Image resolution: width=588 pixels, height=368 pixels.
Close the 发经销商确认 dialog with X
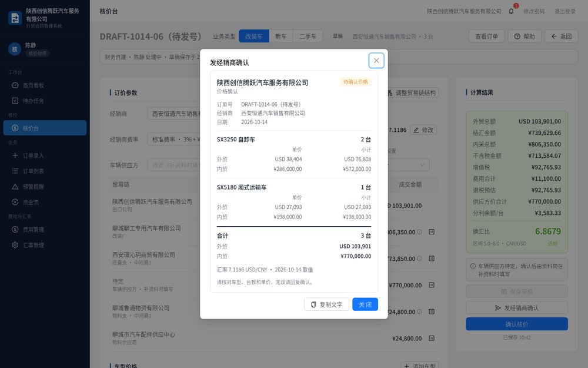pos(376,61)
